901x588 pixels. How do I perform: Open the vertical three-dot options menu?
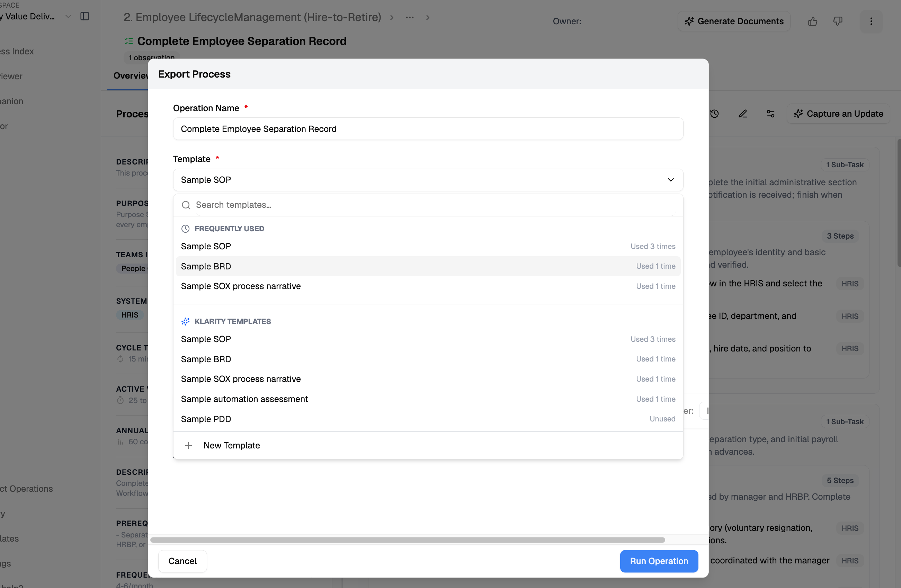pos(871,21)
